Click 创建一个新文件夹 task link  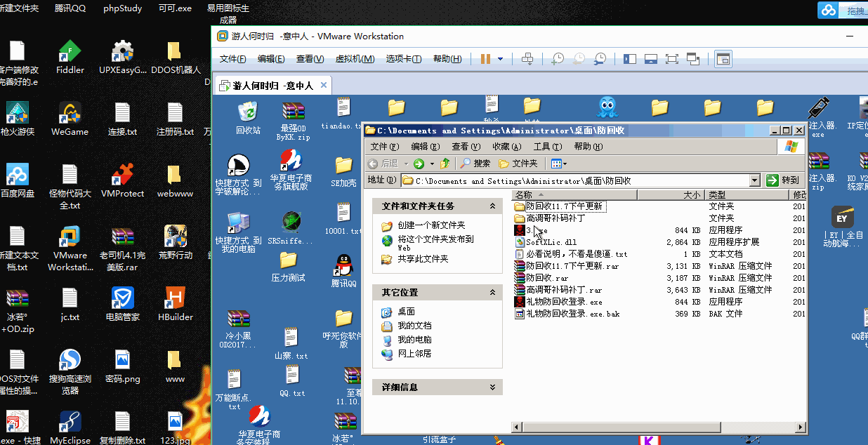click(x=431, y=225)
